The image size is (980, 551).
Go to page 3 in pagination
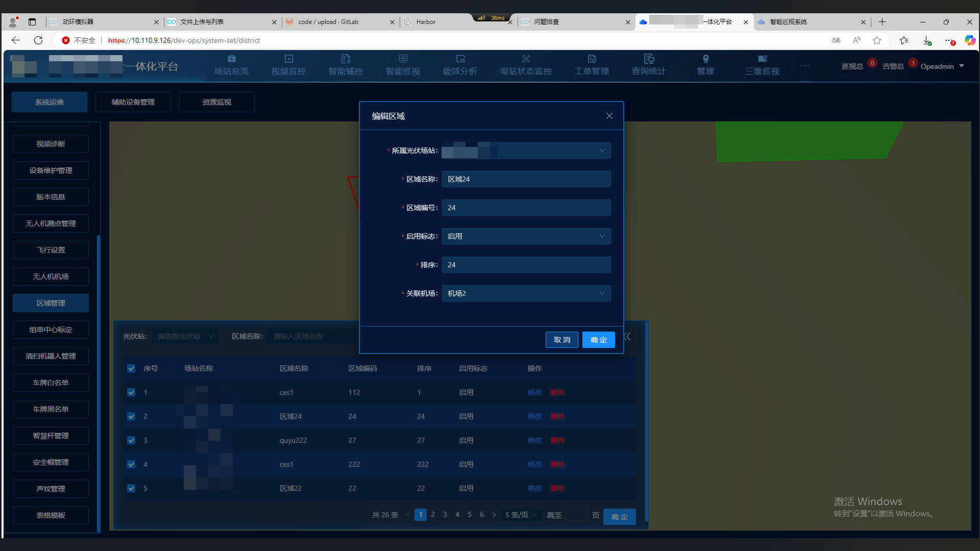point(445,514)
